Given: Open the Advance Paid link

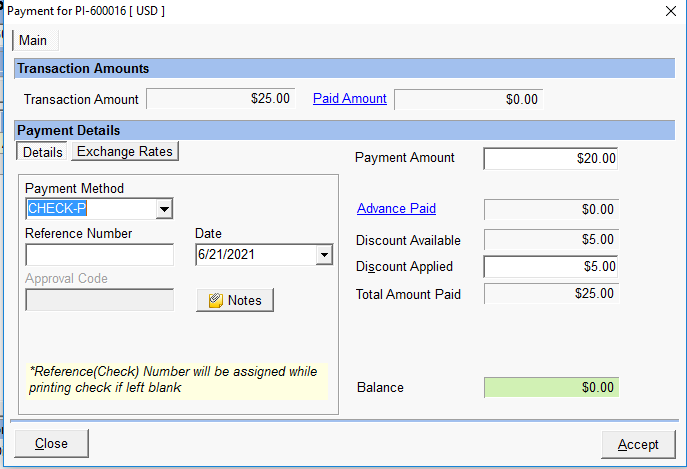Looking at the screenshot, I should click(396, 209).
